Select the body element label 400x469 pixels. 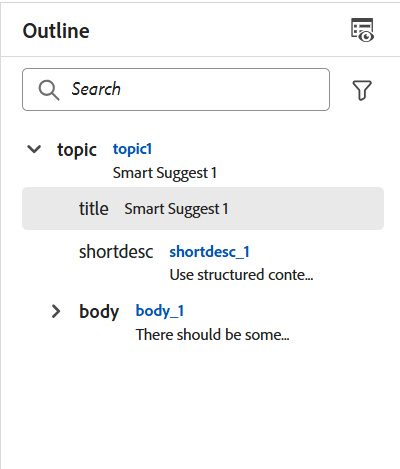point(99,312)
